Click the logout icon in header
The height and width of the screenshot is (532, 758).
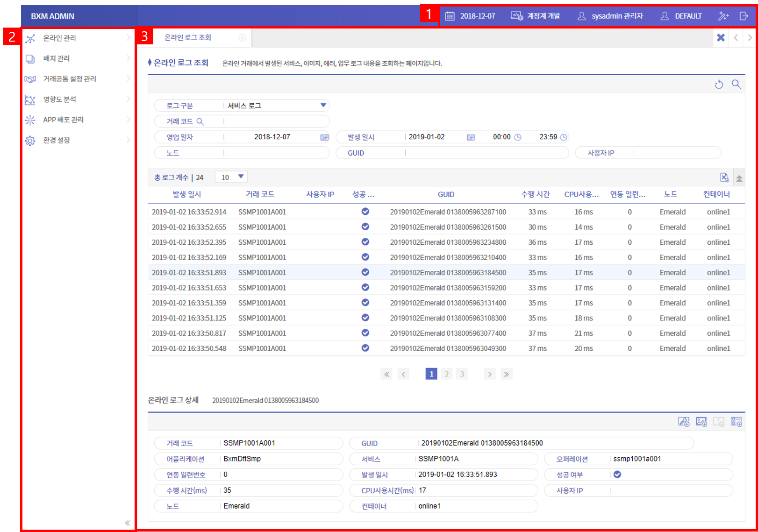[744, 16]
